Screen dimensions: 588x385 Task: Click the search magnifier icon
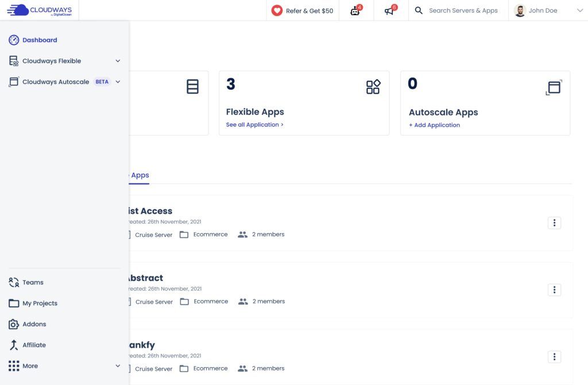(419, 10)
